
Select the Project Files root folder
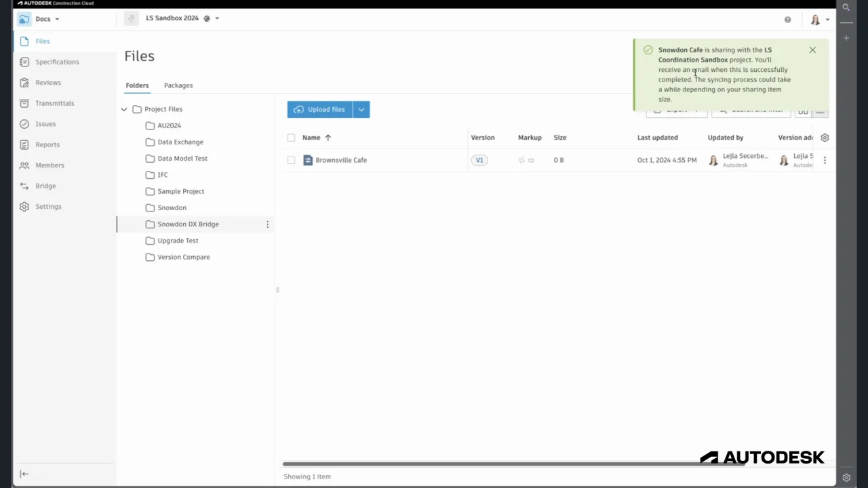coord(163,109)
